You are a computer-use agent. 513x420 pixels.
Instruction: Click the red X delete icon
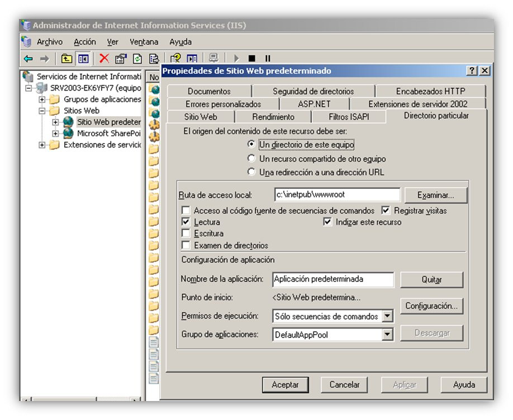point(104,59)
